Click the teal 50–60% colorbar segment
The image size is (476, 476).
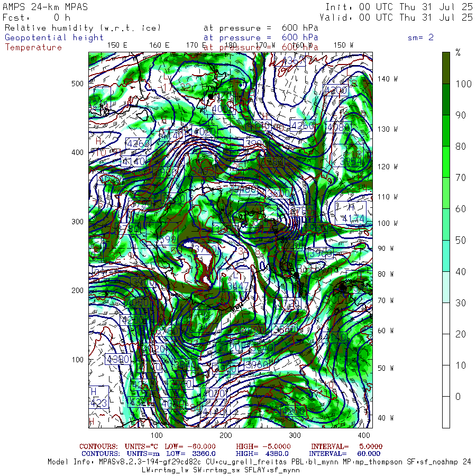tap(446, 224)
